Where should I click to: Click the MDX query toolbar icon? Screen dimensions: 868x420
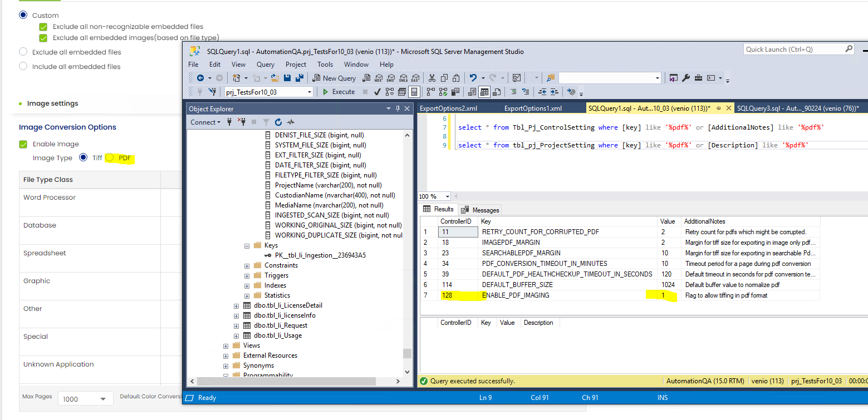(x=379, y=78)
